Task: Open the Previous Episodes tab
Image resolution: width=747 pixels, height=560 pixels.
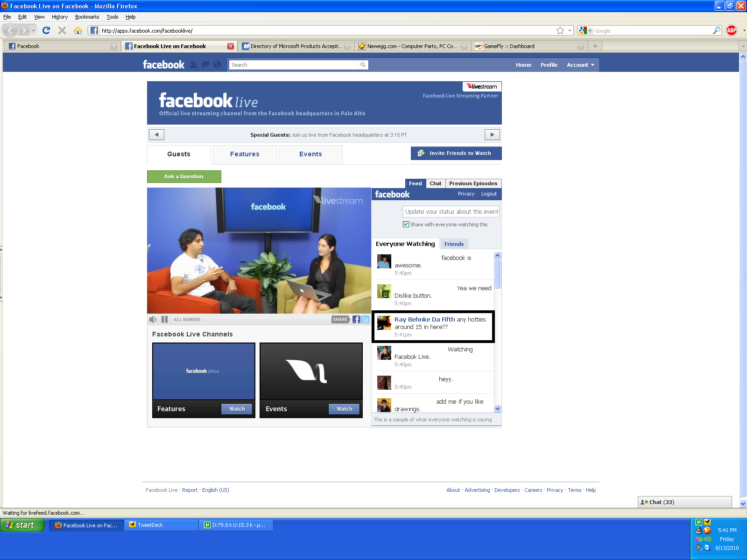Action: click(x=473, y=183)
